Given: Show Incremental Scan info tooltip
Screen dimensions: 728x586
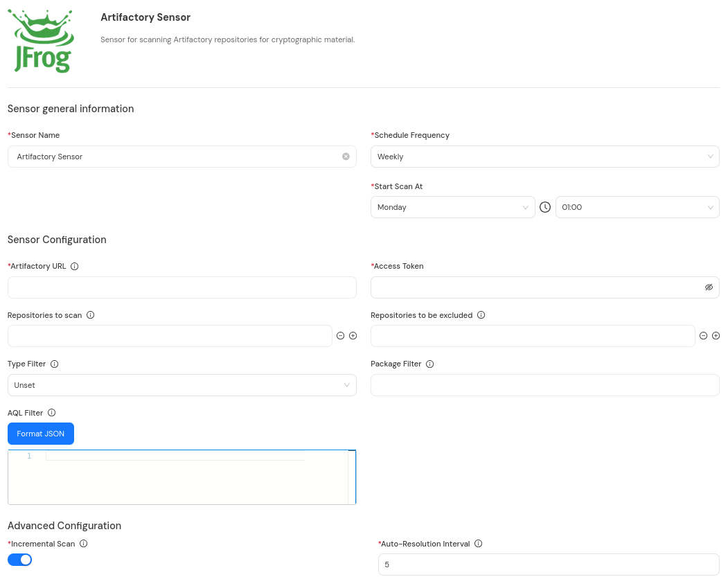Looking at the screenshot, I should [84, 543].
